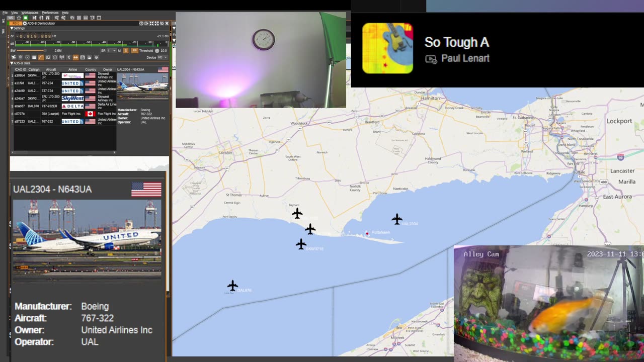Select table row with ICAO a87223
The image size is (644, 362).
pyautogui.click(x=64, y=121)
